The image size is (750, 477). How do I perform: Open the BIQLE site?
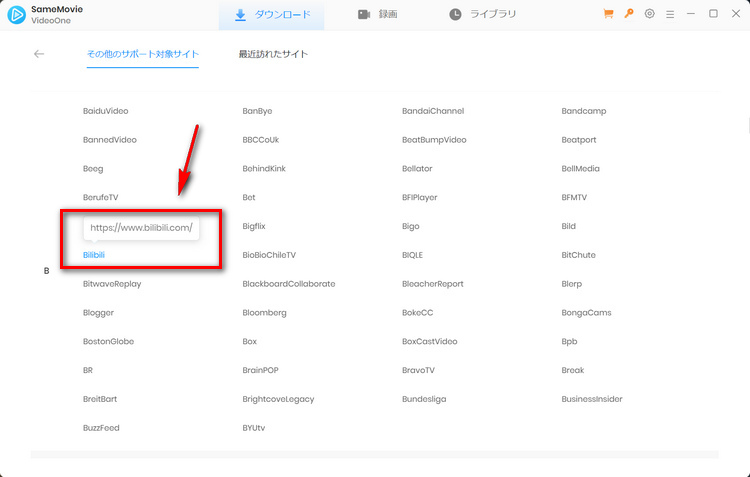pyautogui.click(x=412, y=255)
